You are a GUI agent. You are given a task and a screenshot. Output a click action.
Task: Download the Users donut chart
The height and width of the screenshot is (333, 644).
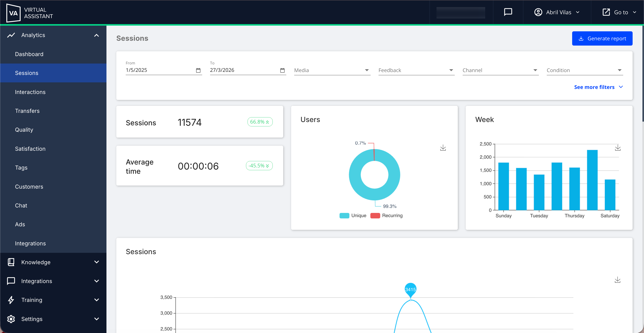(443, 148)
